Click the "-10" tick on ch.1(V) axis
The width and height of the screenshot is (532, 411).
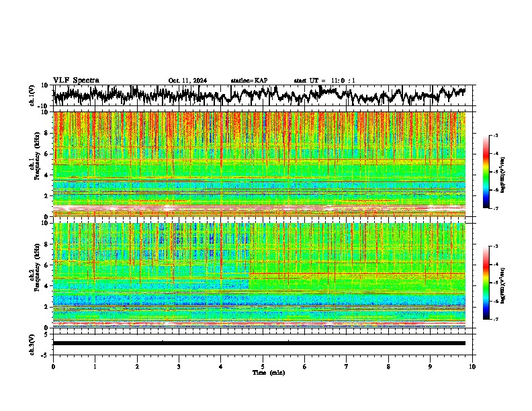(44, 106)
